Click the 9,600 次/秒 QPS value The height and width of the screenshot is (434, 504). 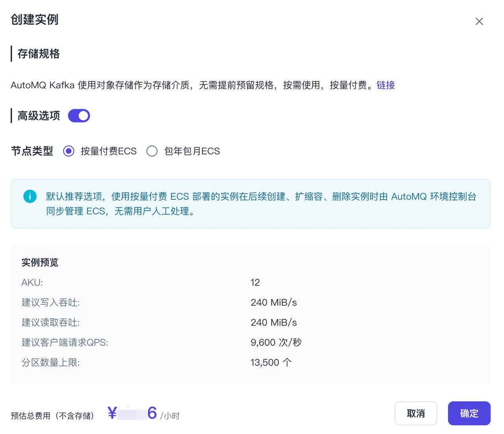click(276, 343)
